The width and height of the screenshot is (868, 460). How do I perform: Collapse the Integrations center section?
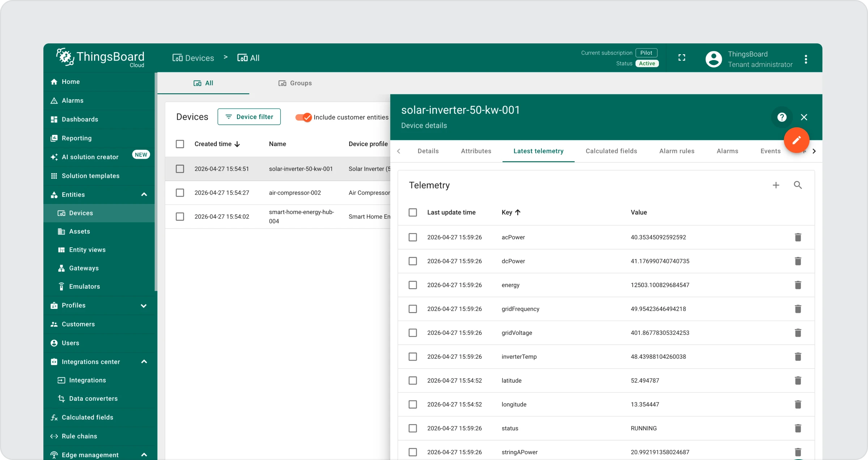pyautogui.click(x=144, y=362)
